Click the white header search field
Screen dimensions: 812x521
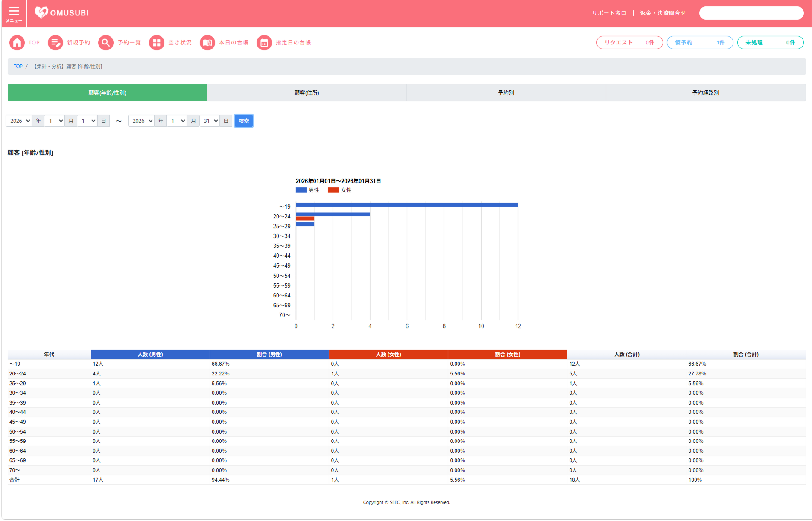point(751,13)
